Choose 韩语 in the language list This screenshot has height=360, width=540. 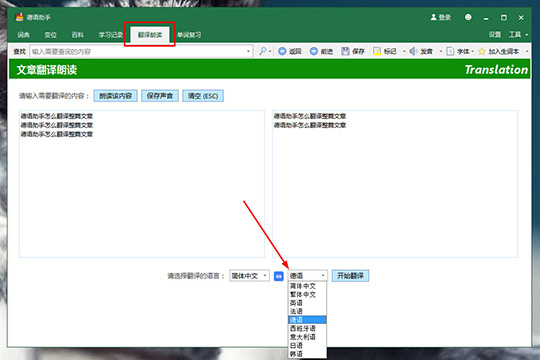pyautogui.click(x=307, y=354)
